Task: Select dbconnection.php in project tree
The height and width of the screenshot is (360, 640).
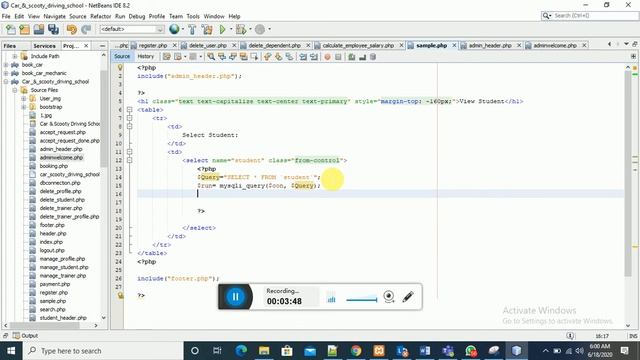Action: [x=60, y=183]
